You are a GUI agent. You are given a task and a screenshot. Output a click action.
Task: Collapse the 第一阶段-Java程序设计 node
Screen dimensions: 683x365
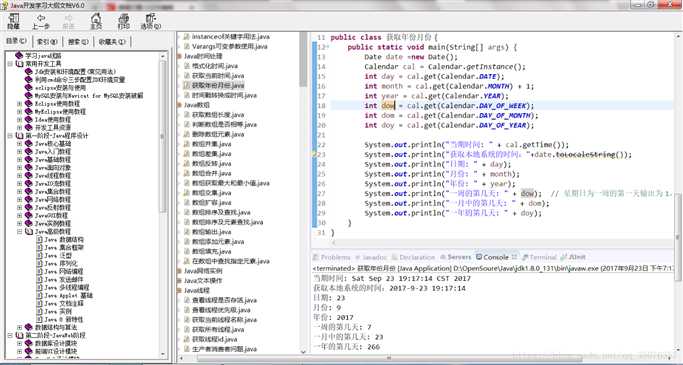tap(10, 135)
